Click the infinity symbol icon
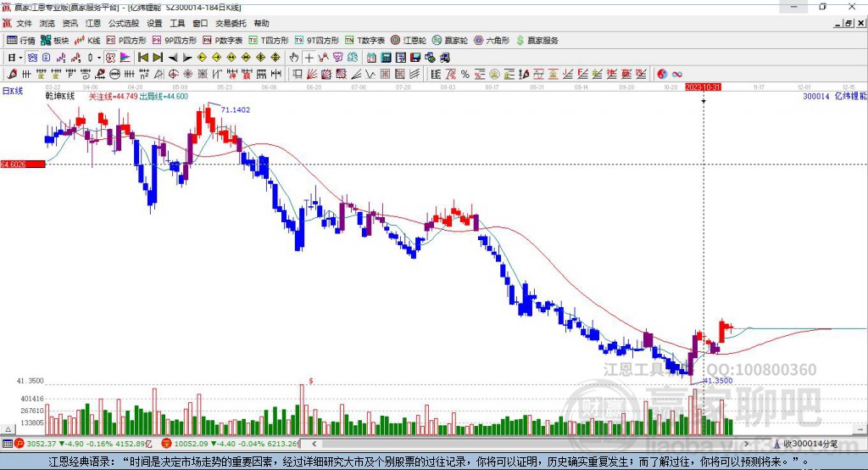This screenshot has width=868, height=470. (x=677, y=75)
